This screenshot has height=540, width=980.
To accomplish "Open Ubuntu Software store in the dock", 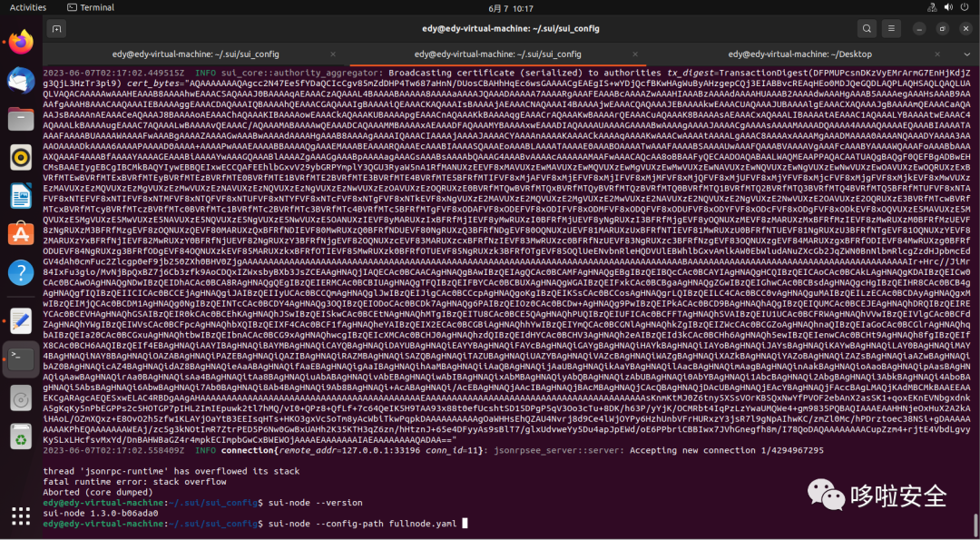I will [x=21, y=233].
